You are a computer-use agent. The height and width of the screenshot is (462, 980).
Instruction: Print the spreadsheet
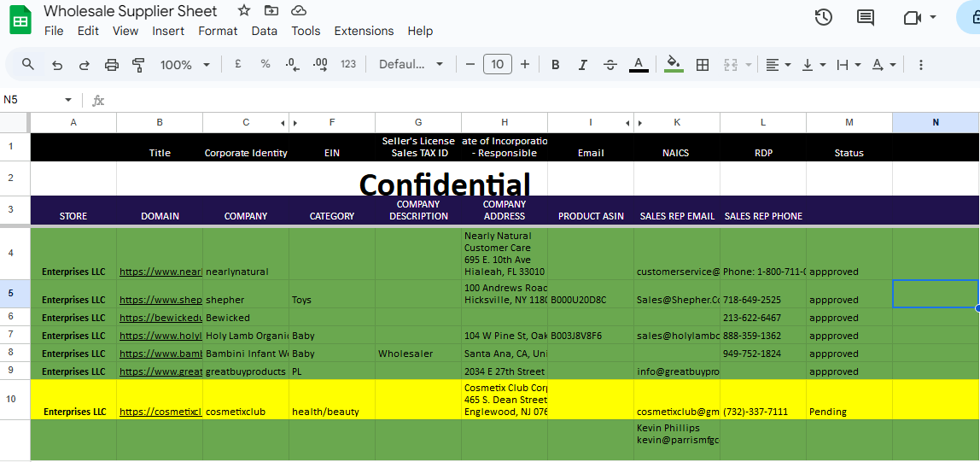point(111,64)
